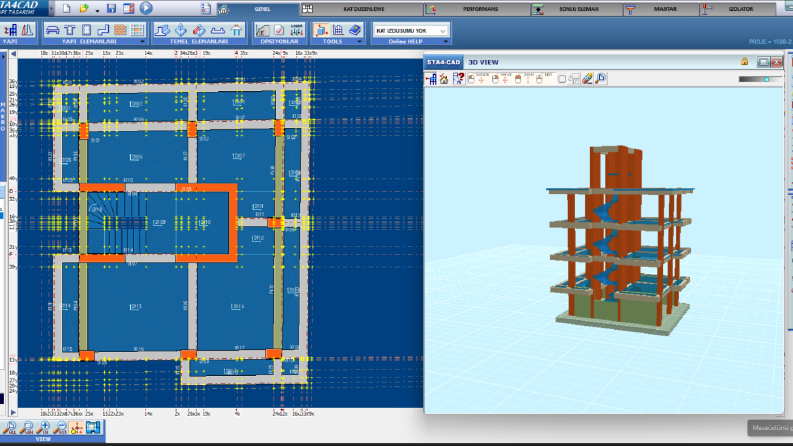Screen dimensions: 793x446
Task: Click the help query icon in 3D view
Action: click(x=458, y=79)
